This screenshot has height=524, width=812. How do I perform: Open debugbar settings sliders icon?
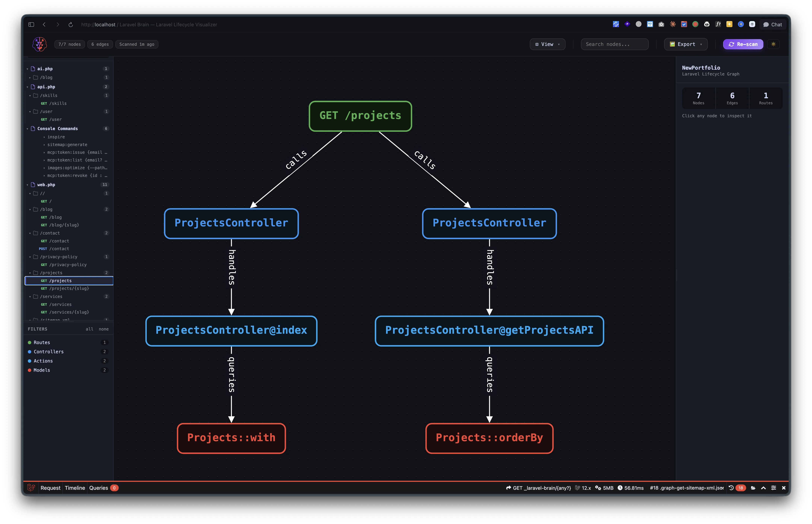774,488
